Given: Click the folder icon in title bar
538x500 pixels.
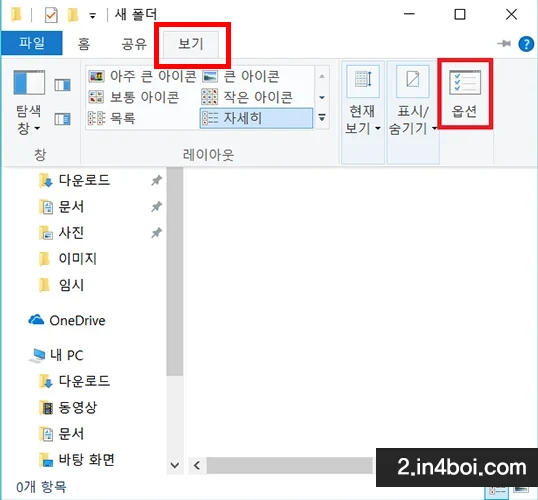Looking at the screenshot, I should [16, 15].
